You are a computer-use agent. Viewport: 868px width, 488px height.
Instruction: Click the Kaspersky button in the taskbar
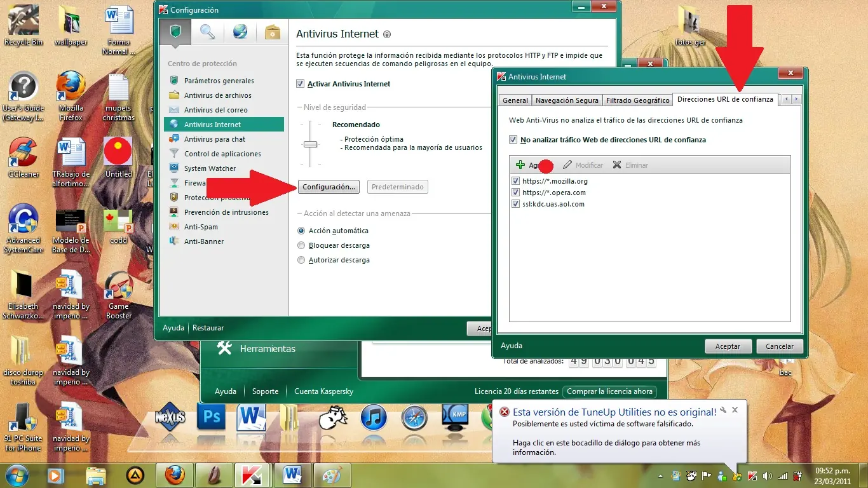252,475
